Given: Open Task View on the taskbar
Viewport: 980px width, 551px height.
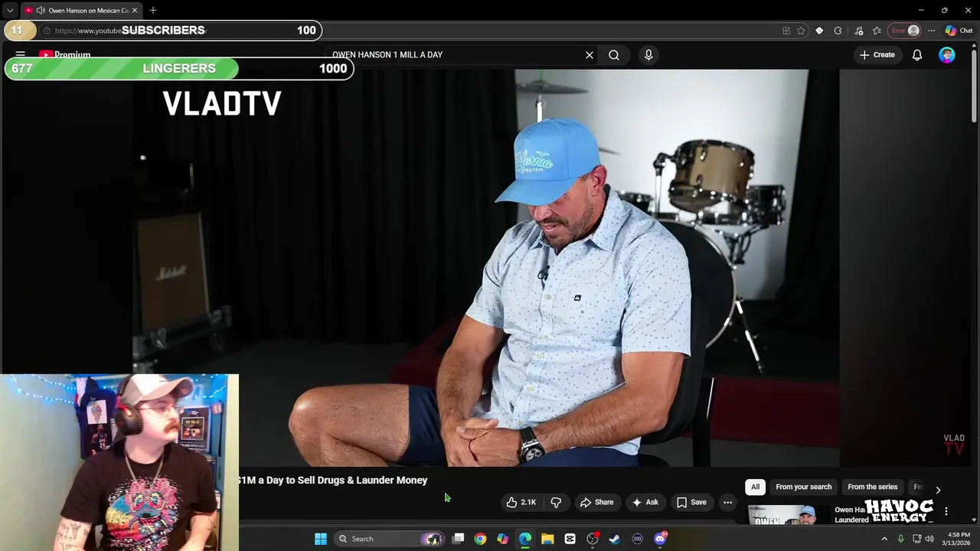Looking at the screenshot, I should 458,539.
